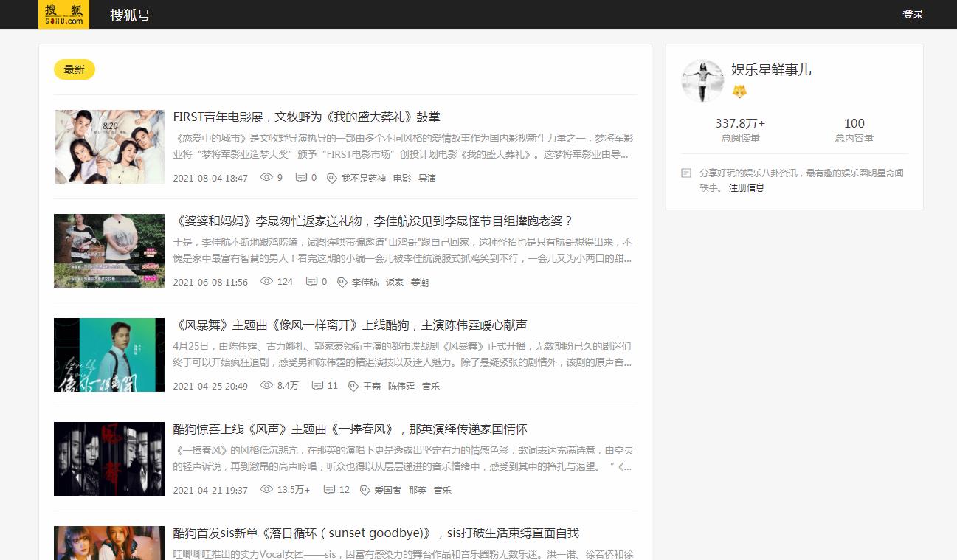
Task: Click the fox badge icon under account name
Action: click(739, 91)
